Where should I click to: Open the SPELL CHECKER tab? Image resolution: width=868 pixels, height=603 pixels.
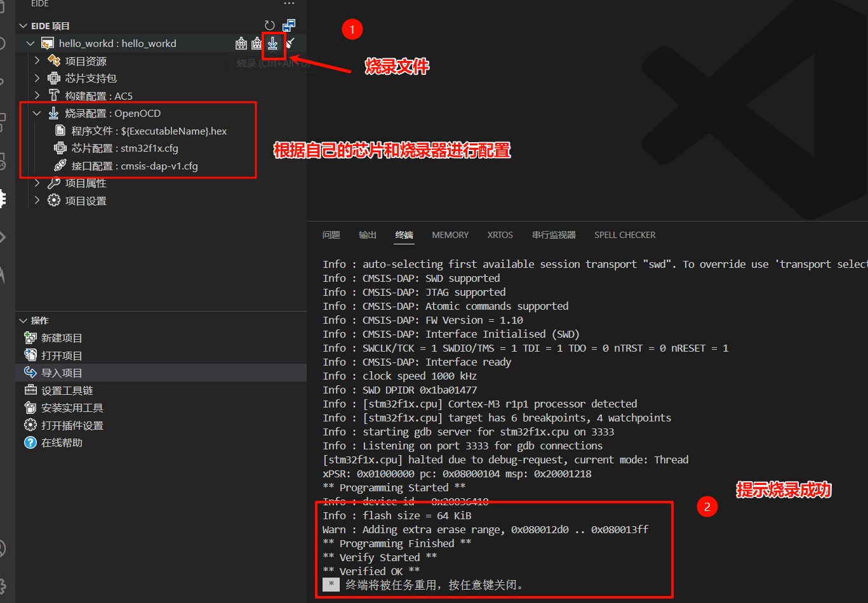tap(625, 235)
